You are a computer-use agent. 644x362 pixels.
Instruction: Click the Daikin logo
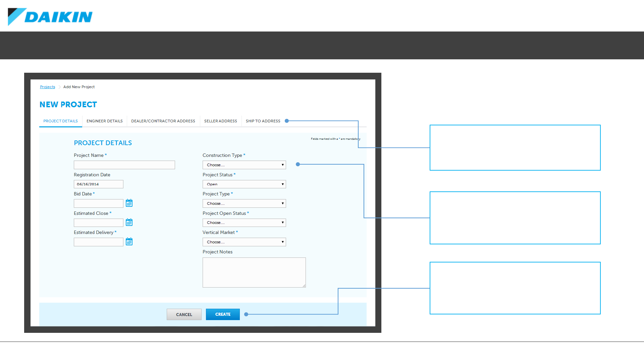pos(50,17)
